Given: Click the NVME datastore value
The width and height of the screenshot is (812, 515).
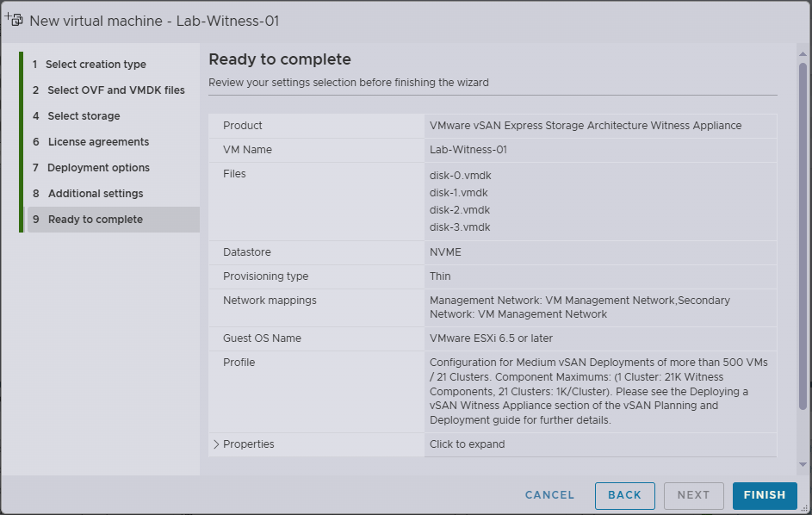Looking at the screenshot, I should (445, 252).
